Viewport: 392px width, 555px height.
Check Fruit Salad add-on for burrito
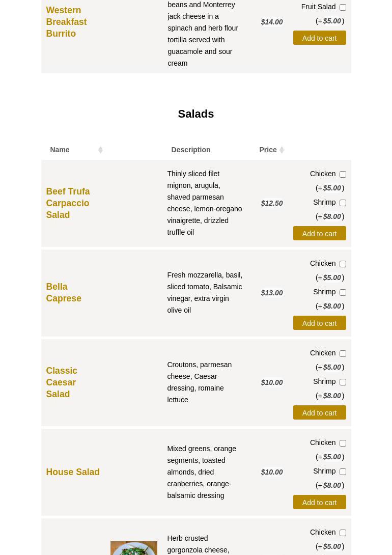click(x=343, y=7)
